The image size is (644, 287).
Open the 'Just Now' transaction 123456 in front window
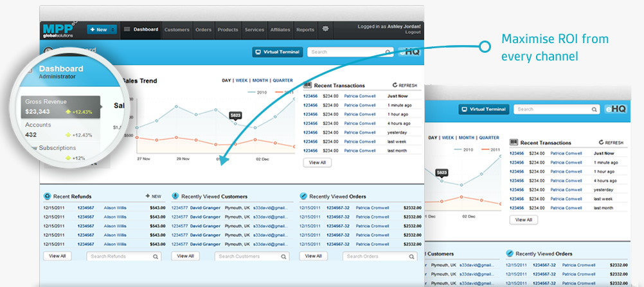tap(310, 96)
